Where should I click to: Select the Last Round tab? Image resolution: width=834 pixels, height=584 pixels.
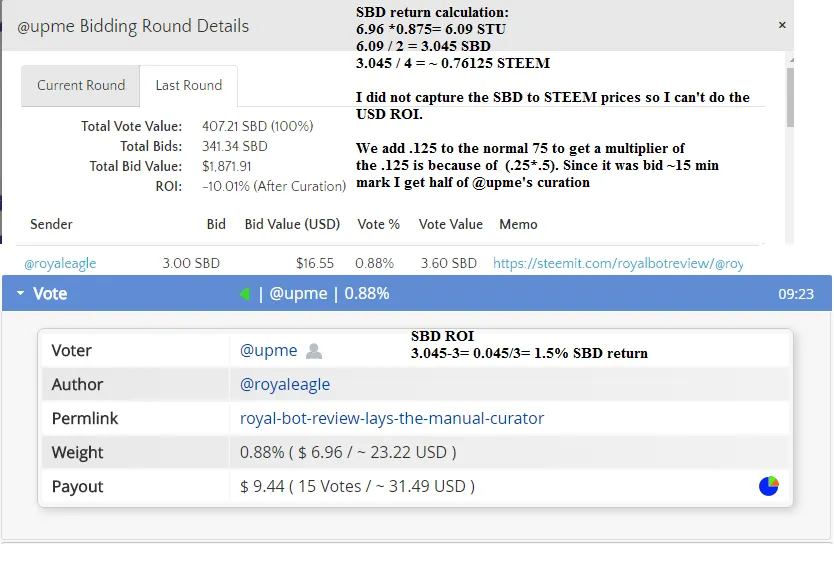coord(188,86)
